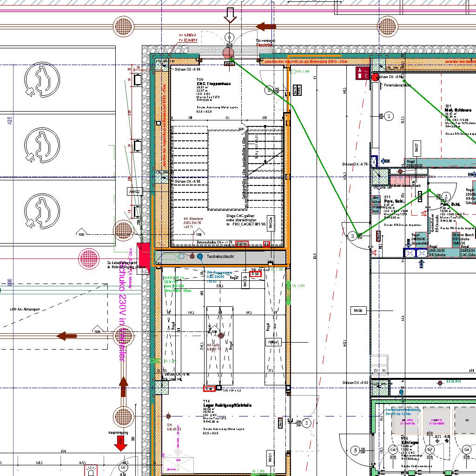This screenshot has height=476, width=476.
Task: Select the Mat. Schleuse room label
Action: coord(458,110)
